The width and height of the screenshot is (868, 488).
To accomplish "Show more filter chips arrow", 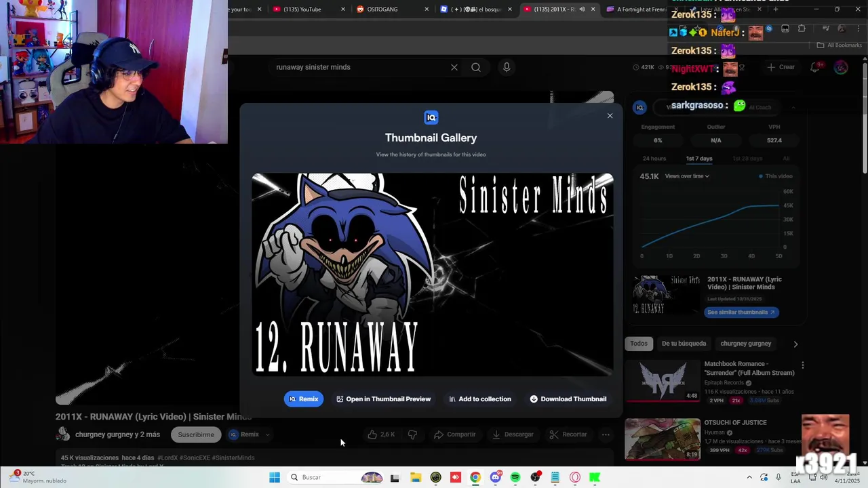I will [x=795, y=344].
